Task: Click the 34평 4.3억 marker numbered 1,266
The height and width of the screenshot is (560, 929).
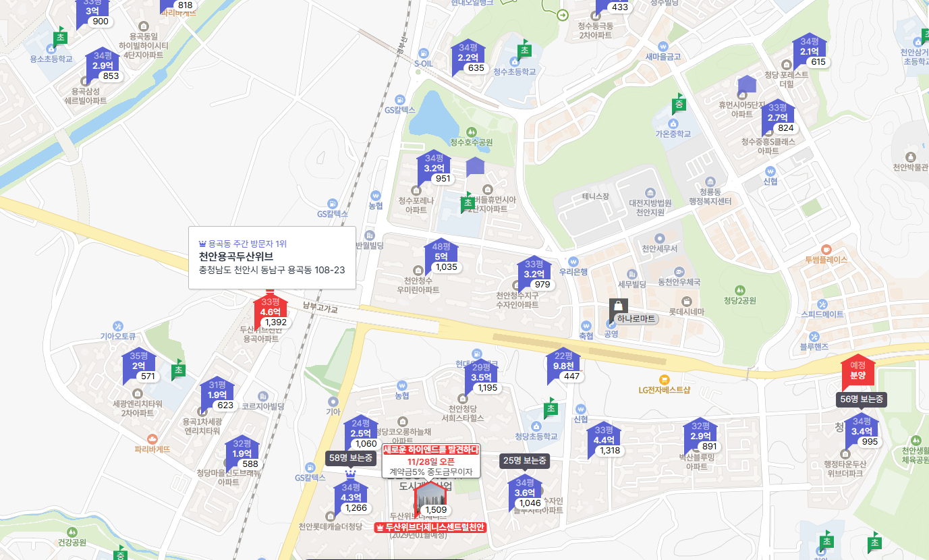Action: pos(351,498)
